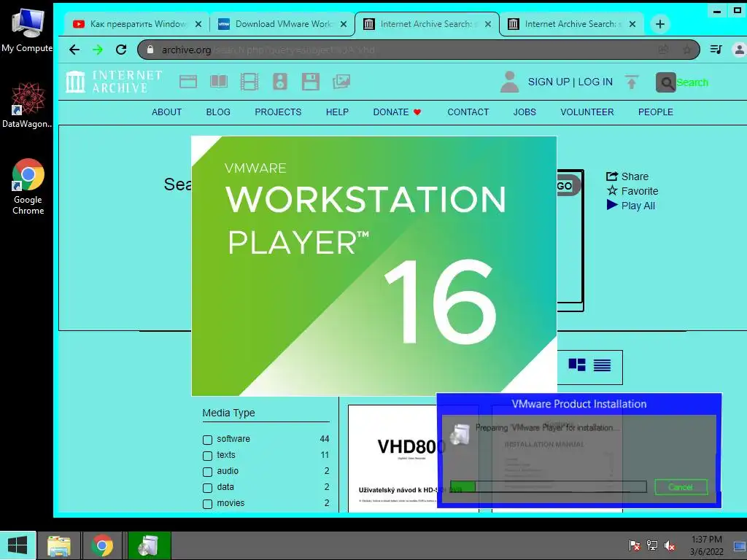
Task: Switch to the last Internet Archive Search tab
Action: [572, 24]
